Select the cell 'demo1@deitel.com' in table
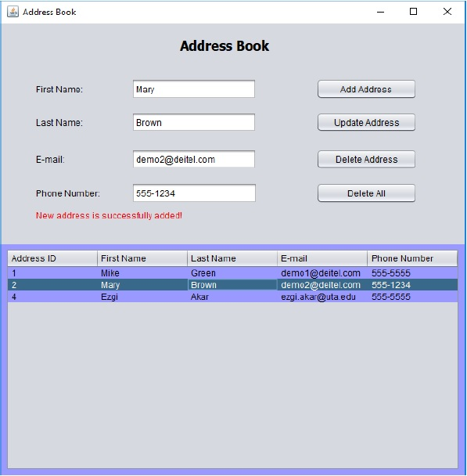Viewport: 467px width, 476px height. (322, 273)
